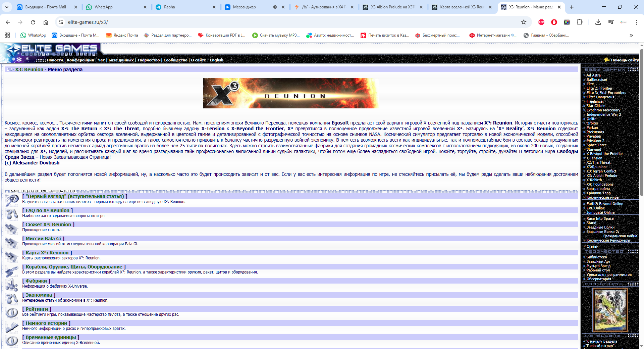Reload the current page
The width and height of the screenshot is (644, 349).
tap(33, 22)
